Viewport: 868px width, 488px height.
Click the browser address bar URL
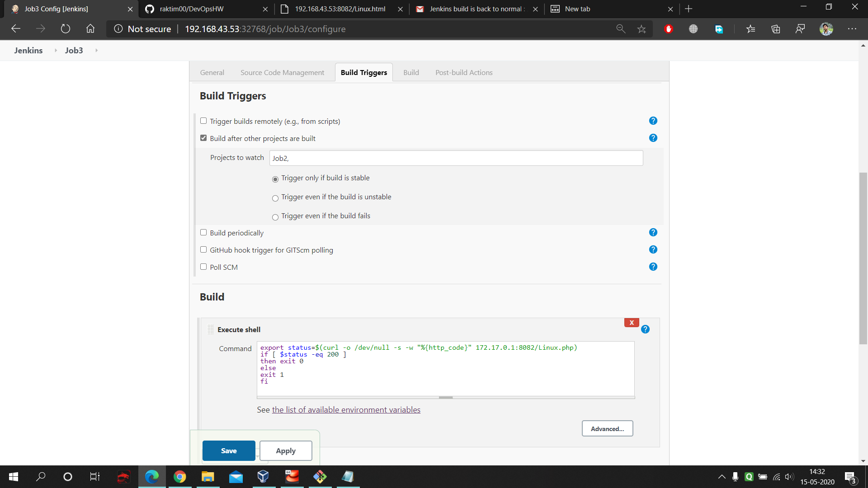265,29
